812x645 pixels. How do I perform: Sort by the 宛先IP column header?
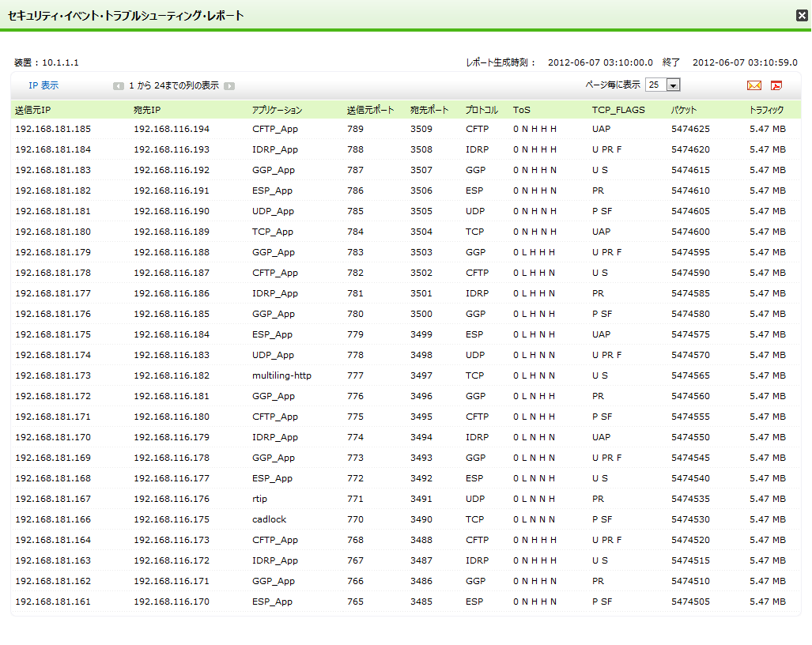point(147,110)
